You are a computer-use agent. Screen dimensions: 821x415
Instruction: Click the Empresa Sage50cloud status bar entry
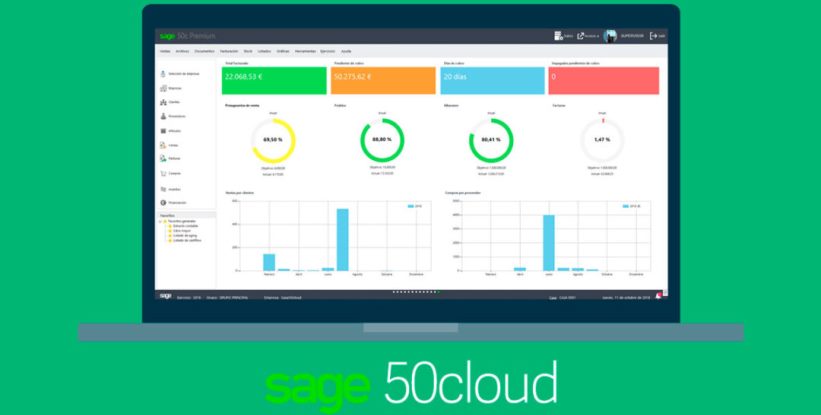click(x=283, y=297)
